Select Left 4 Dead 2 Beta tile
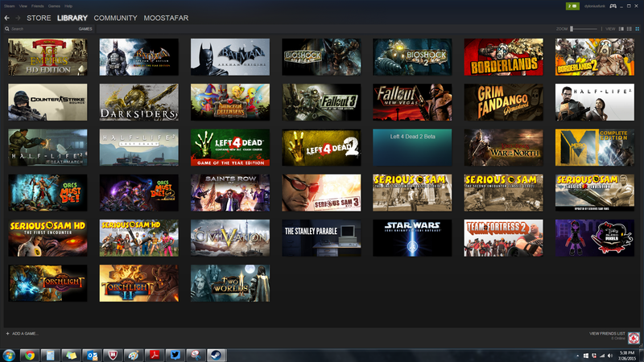Image resolution: width=644 pixels, height=362 pixels. (x=412, y=147)
